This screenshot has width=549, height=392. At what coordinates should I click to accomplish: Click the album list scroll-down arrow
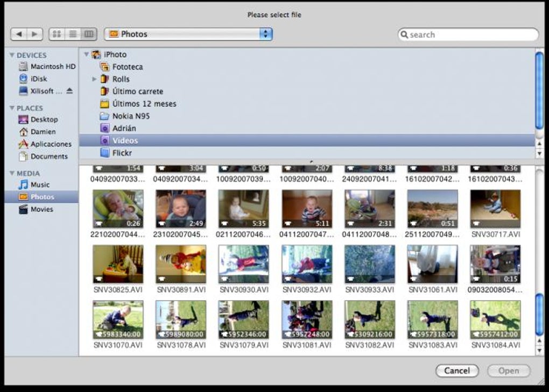(x=539, y=153)
